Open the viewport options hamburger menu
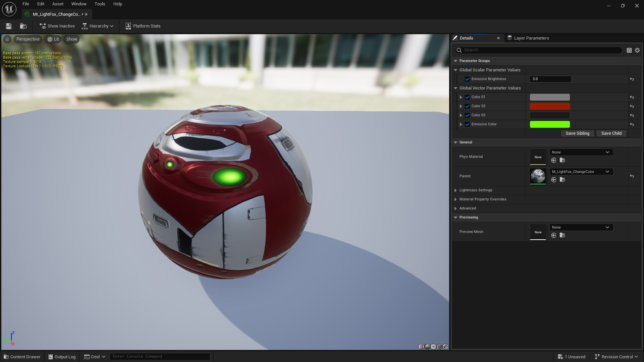 tap(7, 39)
